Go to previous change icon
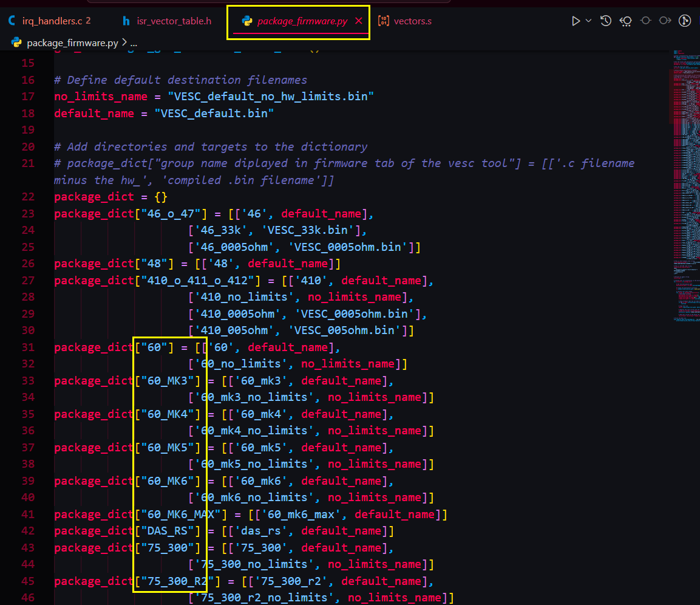 645,21
